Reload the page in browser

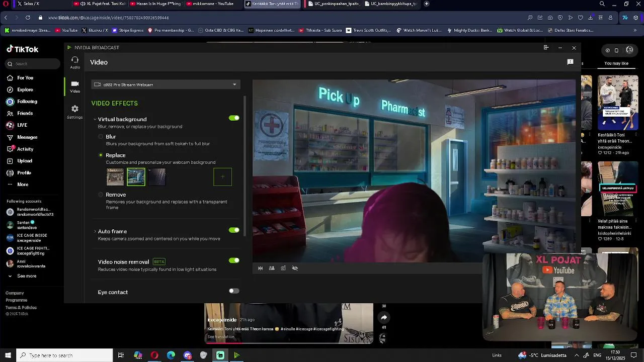pos(28,18)
